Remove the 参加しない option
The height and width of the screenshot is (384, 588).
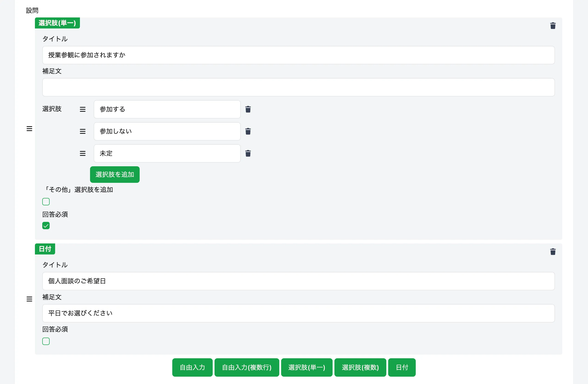[248, 131]
